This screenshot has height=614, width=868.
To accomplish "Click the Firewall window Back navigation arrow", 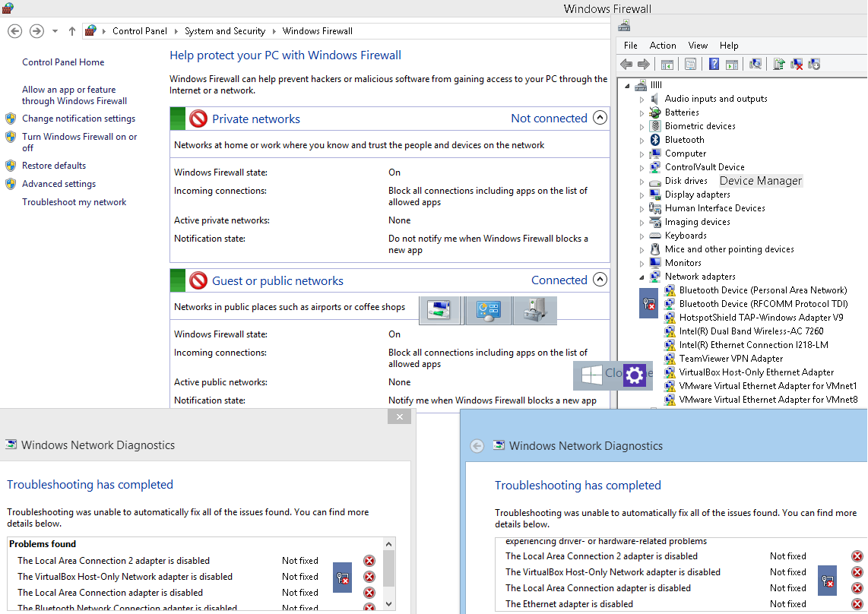I will point(15,31).
